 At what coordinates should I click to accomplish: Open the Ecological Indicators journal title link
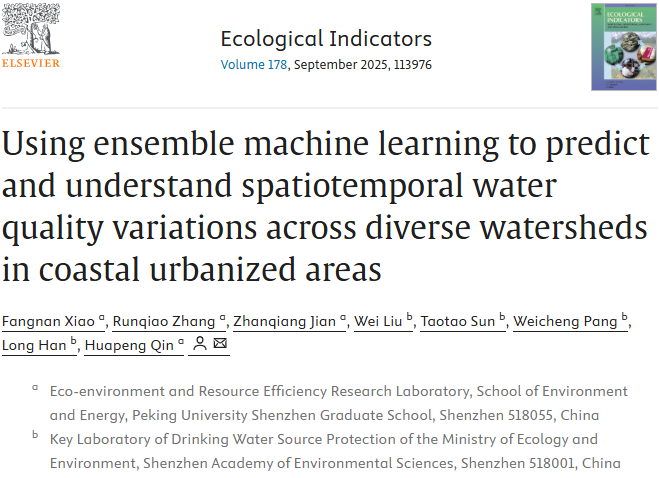tap(328, 39)
